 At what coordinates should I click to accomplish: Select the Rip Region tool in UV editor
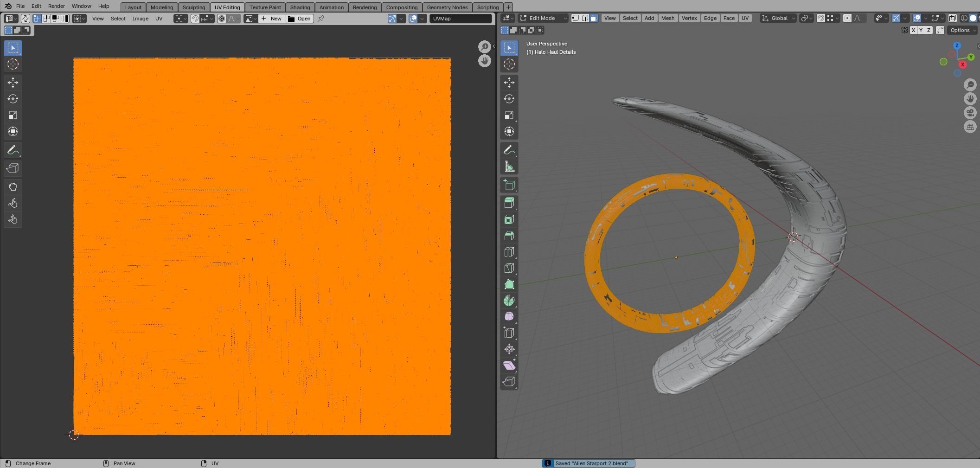click(13, 168)
